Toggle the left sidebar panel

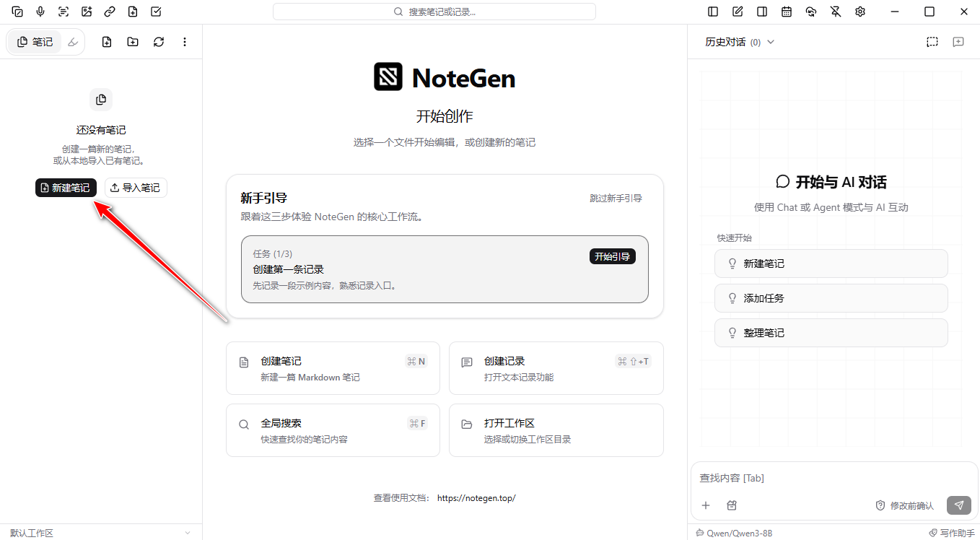pyautogui.click(x=713, y=12)
